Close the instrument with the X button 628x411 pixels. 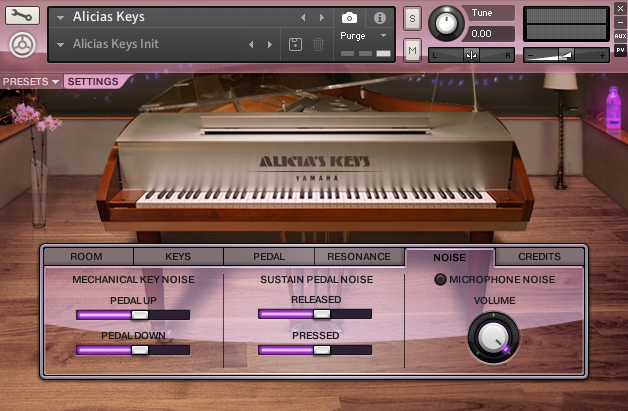click(x=620, y=8)
